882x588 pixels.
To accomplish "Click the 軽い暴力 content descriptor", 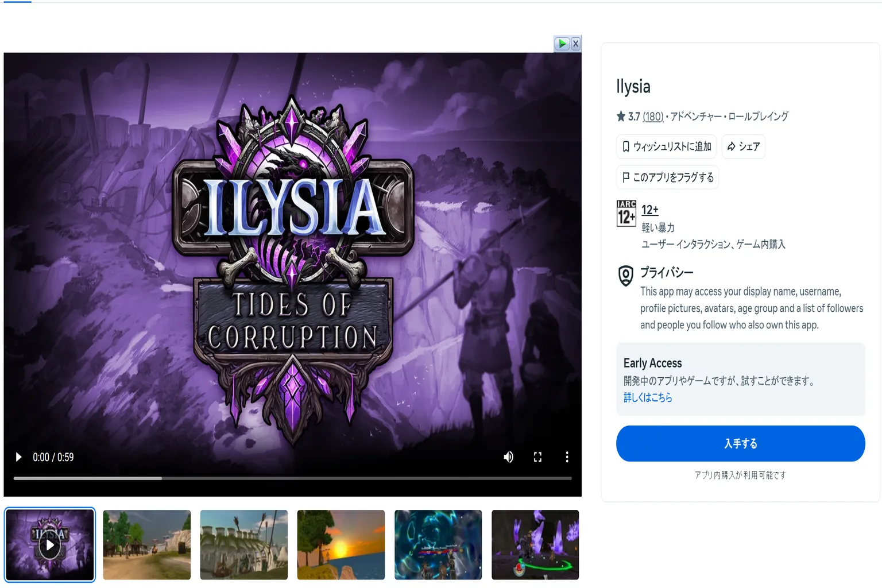I will point(658,227).
